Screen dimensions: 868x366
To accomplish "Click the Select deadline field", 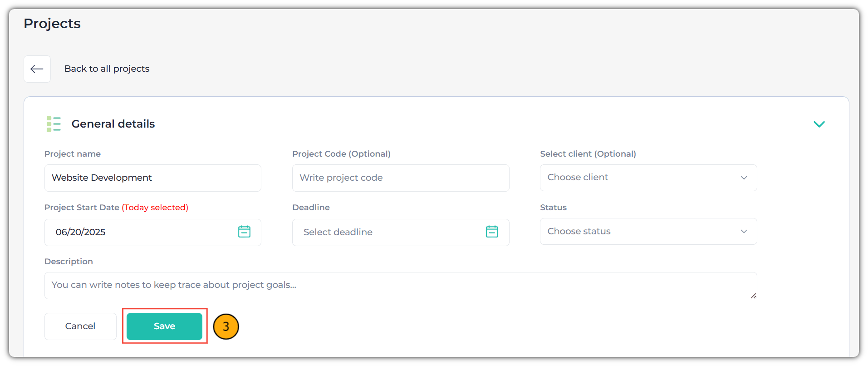I will (x=401, y=232).
